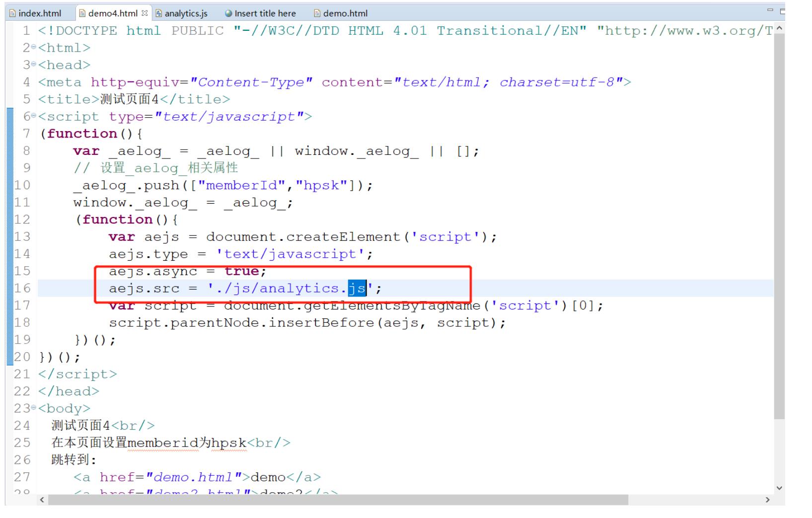Click the vertical scrollbar up arrow

(x=779, y=28)
